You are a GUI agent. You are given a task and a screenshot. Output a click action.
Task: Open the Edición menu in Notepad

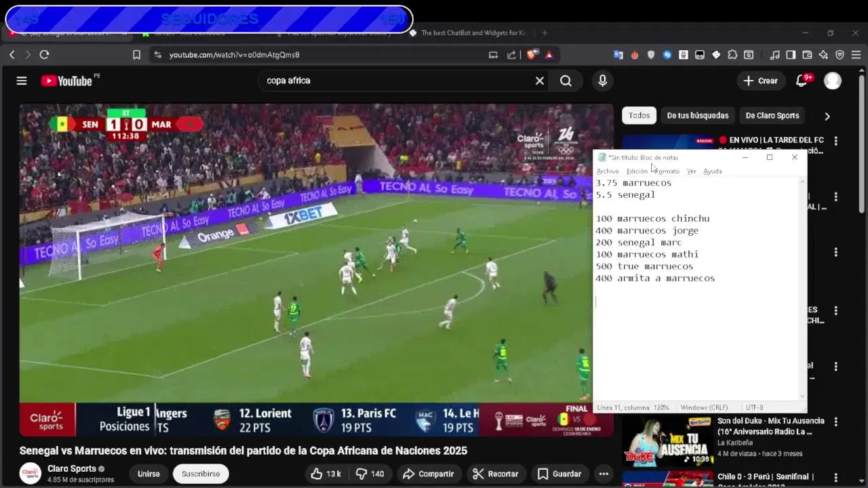tap(637, 171)
